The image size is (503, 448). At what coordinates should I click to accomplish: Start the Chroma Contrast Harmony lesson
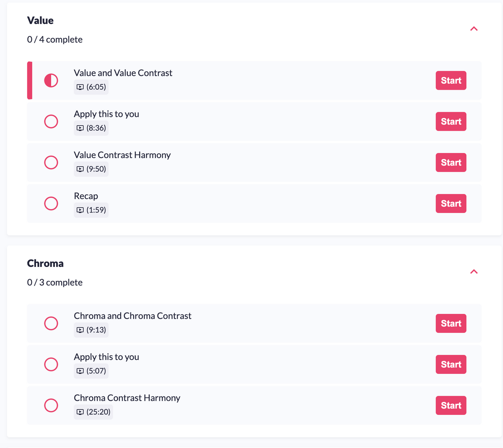pos(451,406)
